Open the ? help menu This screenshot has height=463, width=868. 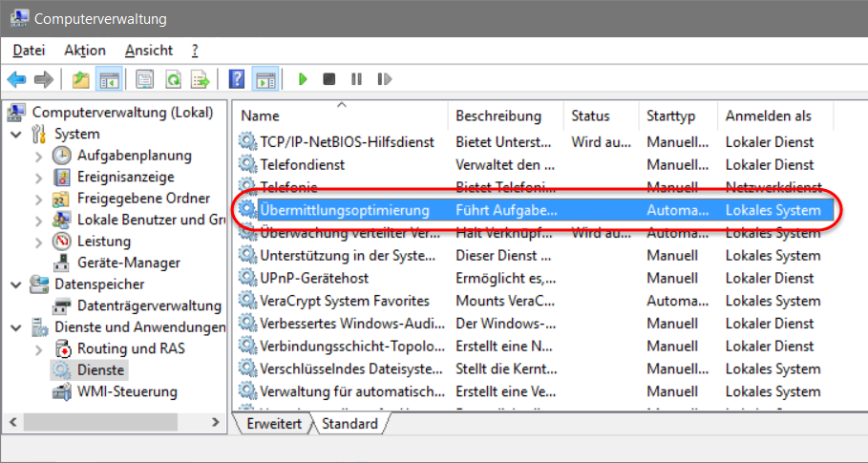pos(195,51)
